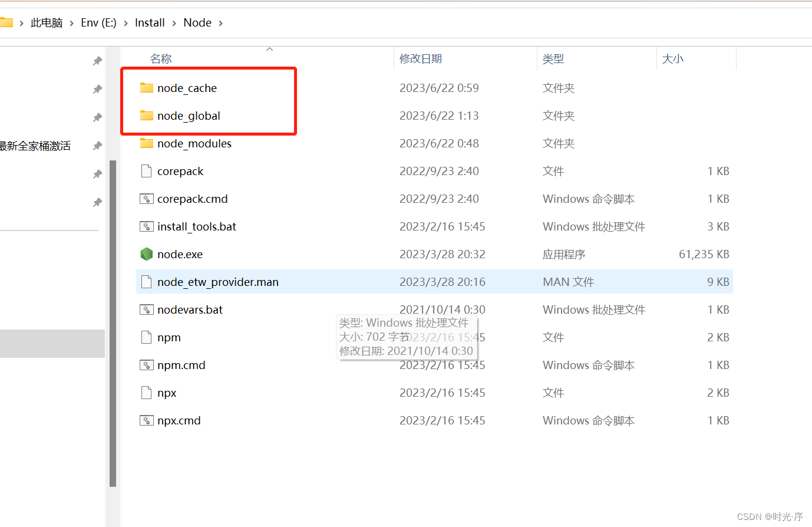
Task: Select the corepack.cmd file name
Action: click(x=193, y=199)
